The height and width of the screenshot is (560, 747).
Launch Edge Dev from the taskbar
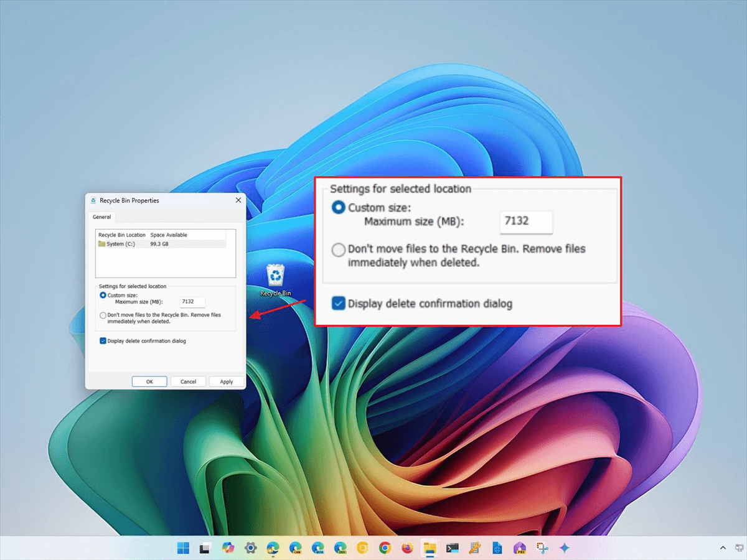coord(340,548)
